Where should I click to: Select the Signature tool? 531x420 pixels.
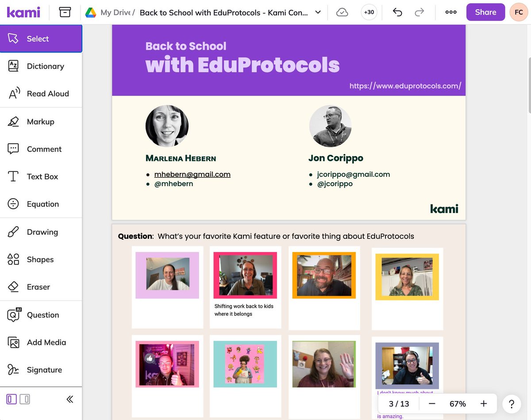[41, 370]
